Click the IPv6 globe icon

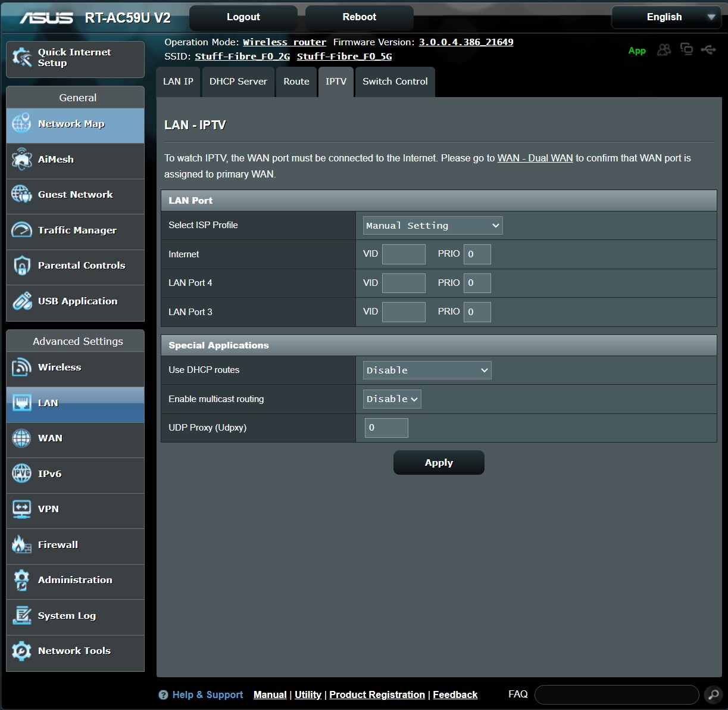pos(21,474)
